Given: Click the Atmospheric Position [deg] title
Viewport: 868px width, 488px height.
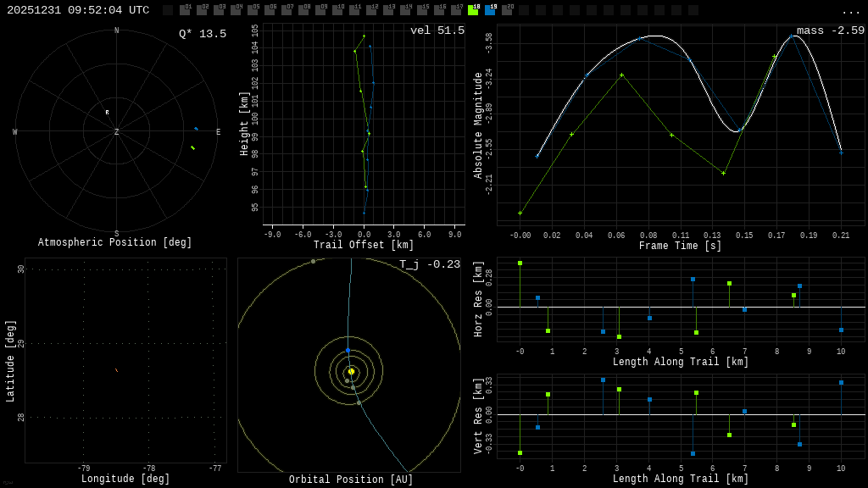Looking at the screenshot, I should [x=115, y=242].
